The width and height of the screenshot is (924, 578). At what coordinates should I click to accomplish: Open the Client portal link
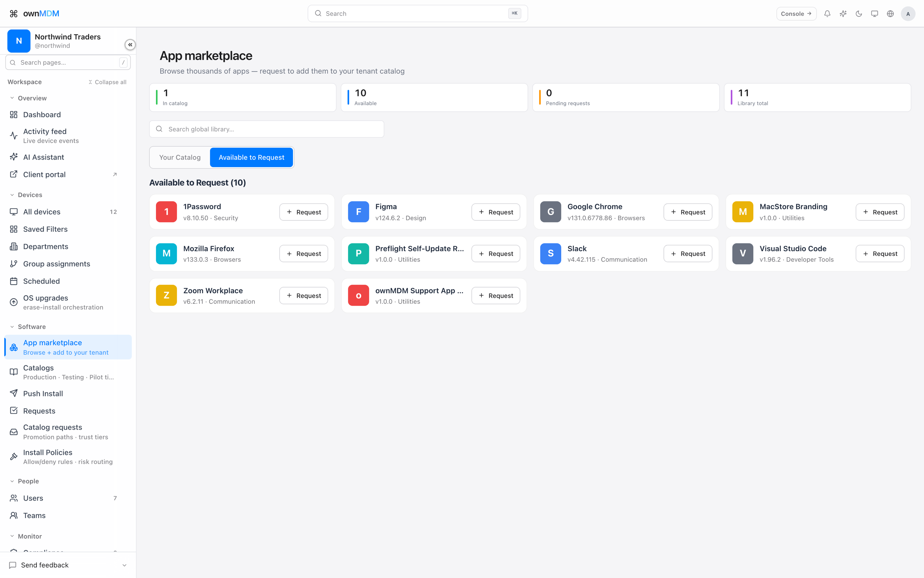[x=68, y=174]
